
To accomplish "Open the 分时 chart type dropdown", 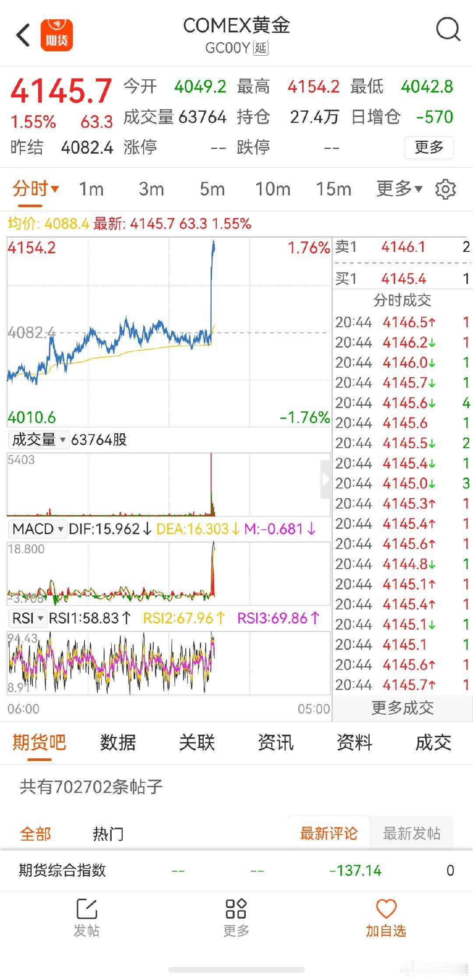I will pos(35,189).
